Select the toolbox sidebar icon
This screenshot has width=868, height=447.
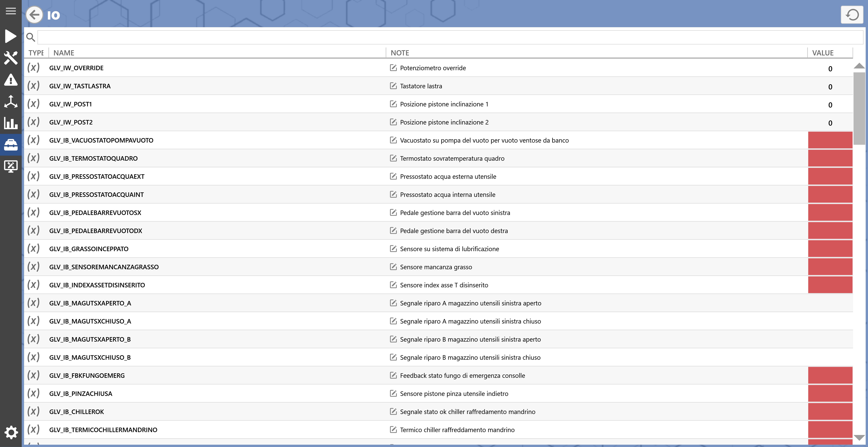point(11,145)
